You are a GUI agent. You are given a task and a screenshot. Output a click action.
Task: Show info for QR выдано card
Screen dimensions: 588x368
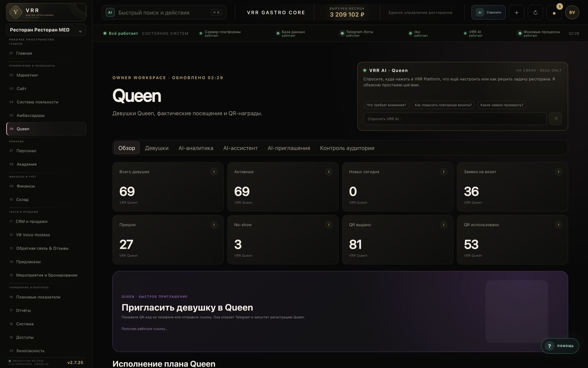point(444,224)
